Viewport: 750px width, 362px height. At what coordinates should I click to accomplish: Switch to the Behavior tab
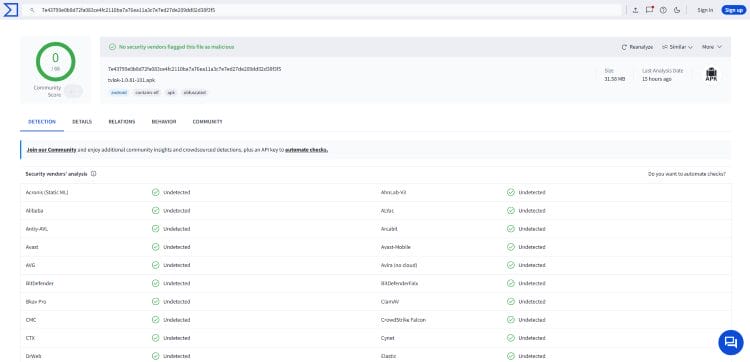(x=164, y=122)
